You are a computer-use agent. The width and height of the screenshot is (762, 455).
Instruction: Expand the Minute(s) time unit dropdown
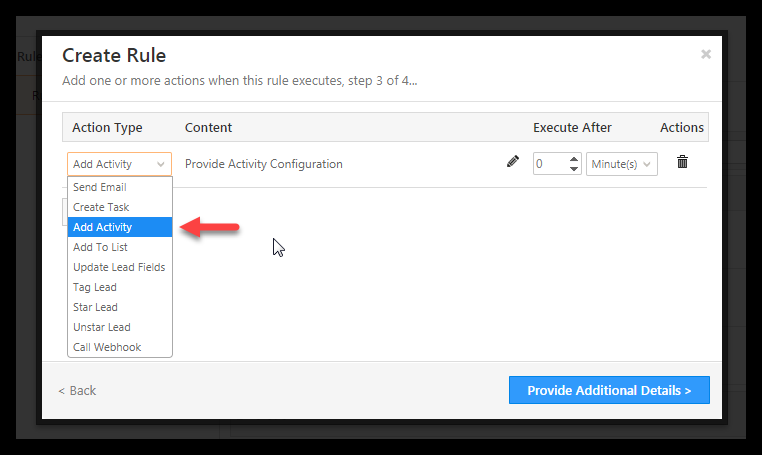[622, 164]
